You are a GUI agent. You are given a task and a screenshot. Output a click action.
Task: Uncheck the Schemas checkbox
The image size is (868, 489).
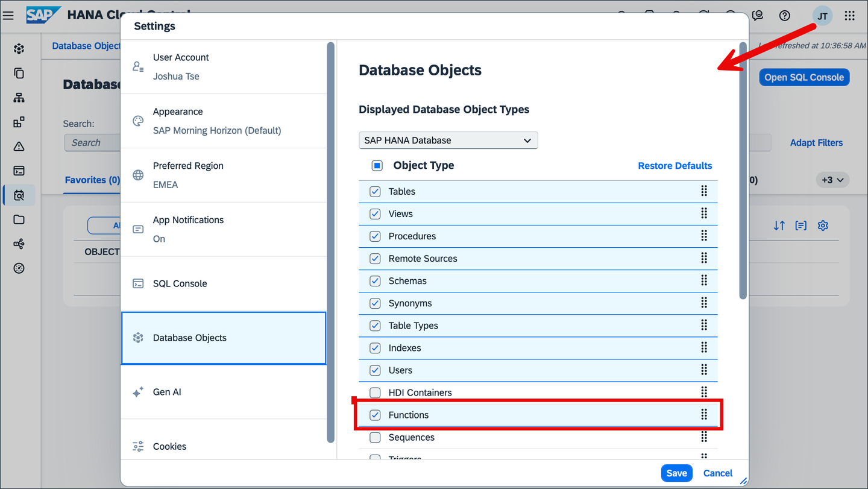[375, 281]
